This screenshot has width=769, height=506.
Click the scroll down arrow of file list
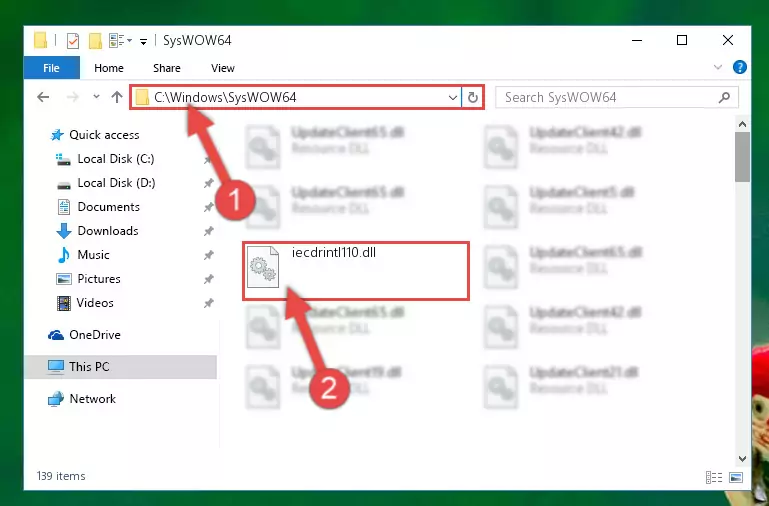tap(743, 459)
